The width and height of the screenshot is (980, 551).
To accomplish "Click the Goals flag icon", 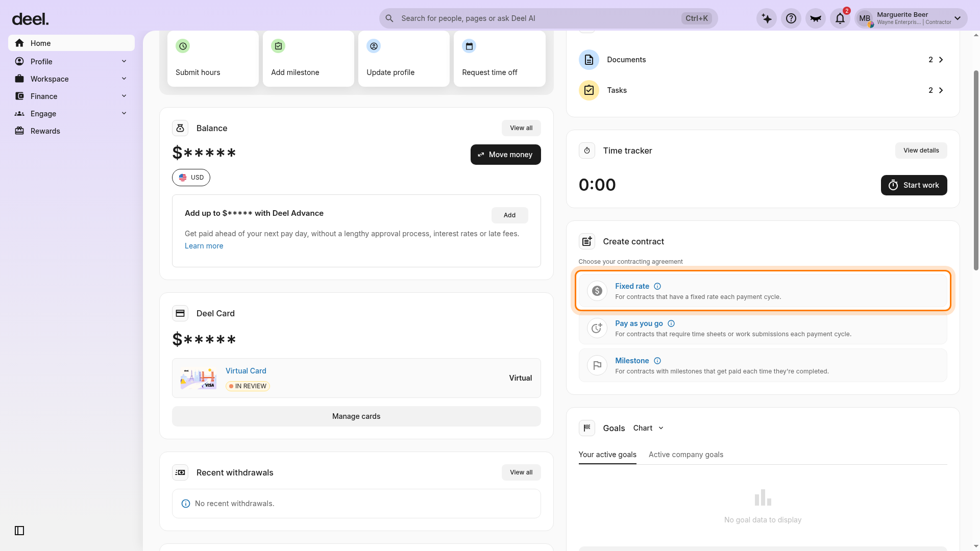I will (587, 428).
